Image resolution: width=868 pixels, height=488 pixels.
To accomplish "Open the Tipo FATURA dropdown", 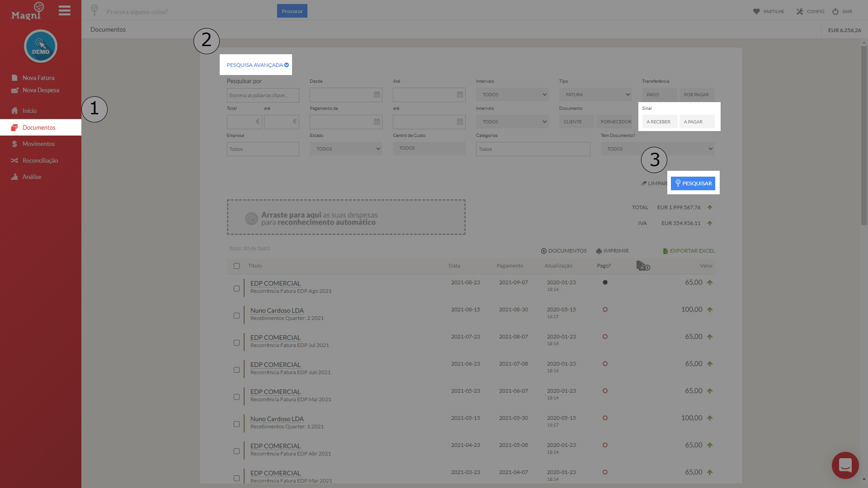I will coord(595,95).
